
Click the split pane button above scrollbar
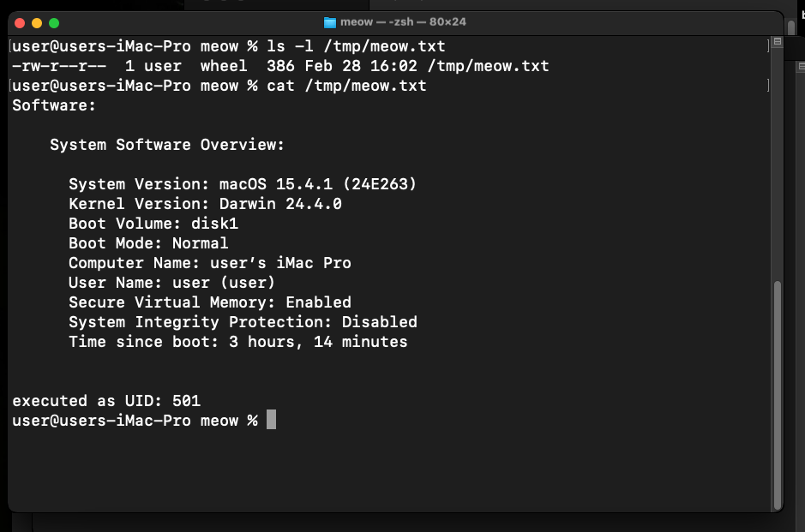778,41
